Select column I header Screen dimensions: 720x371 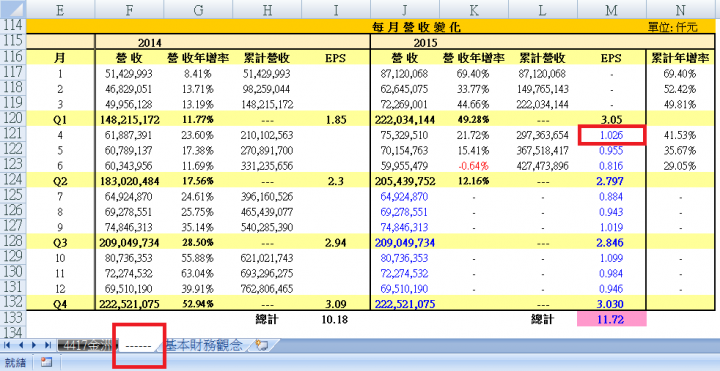(x=336, y=10)
